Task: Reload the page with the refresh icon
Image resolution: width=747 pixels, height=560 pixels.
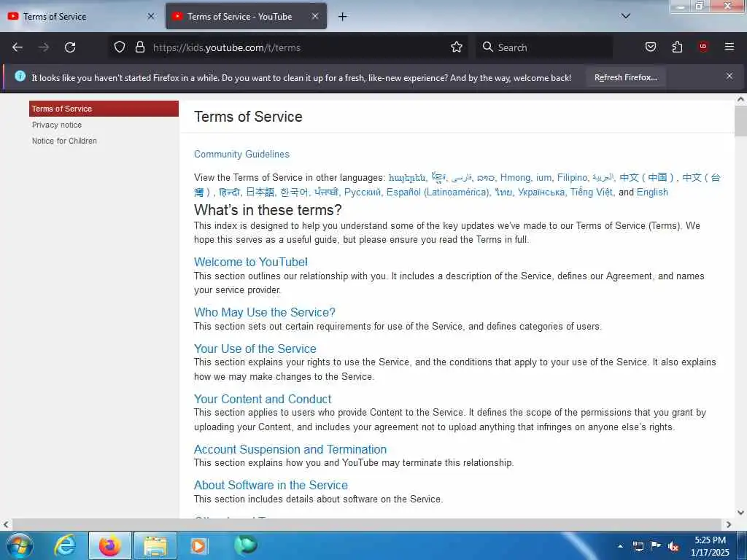Action: click(x=70, y=47)
